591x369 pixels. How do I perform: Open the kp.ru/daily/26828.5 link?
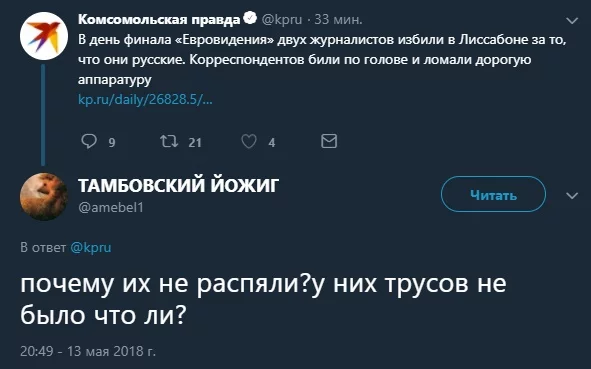tap(145, 100)
